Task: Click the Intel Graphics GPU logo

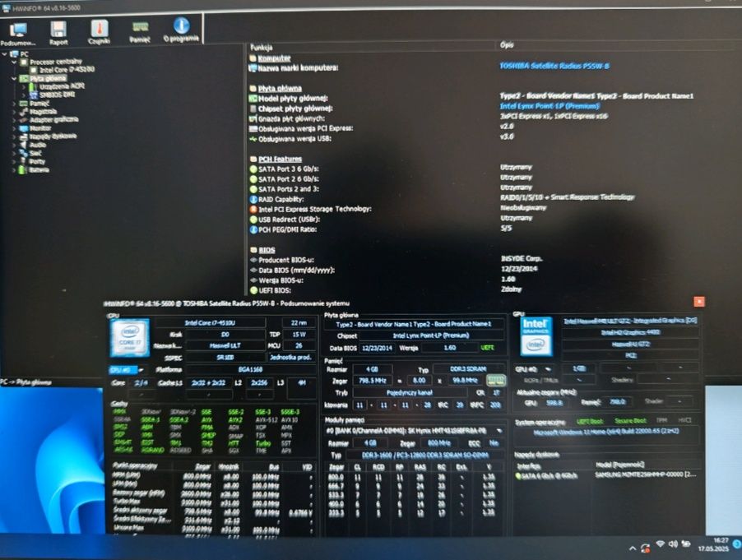Action: tap(536, 337)
